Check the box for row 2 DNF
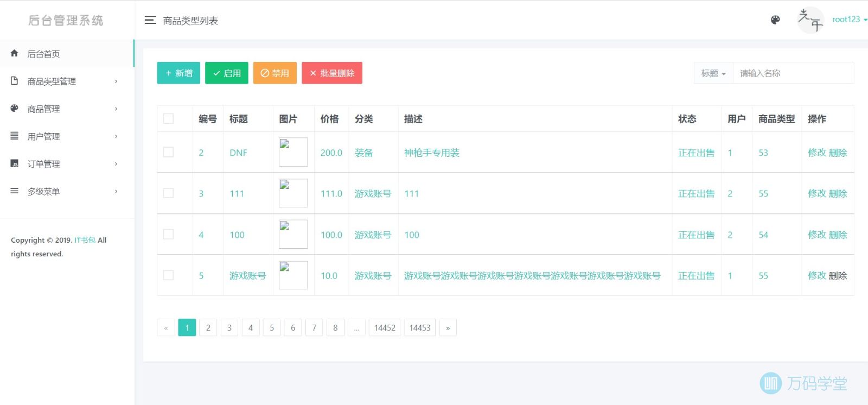868x405 pixels. [x=168, y=152]
